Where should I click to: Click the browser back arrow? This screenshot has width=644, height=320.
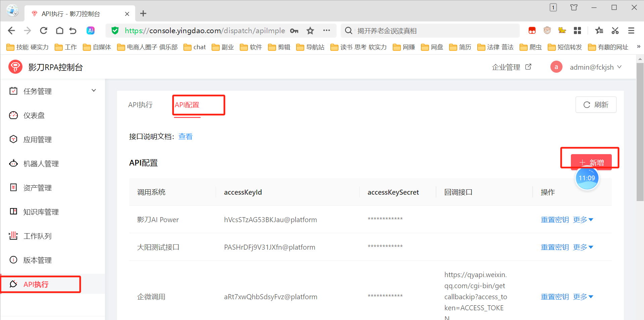(x=11, y=31)
